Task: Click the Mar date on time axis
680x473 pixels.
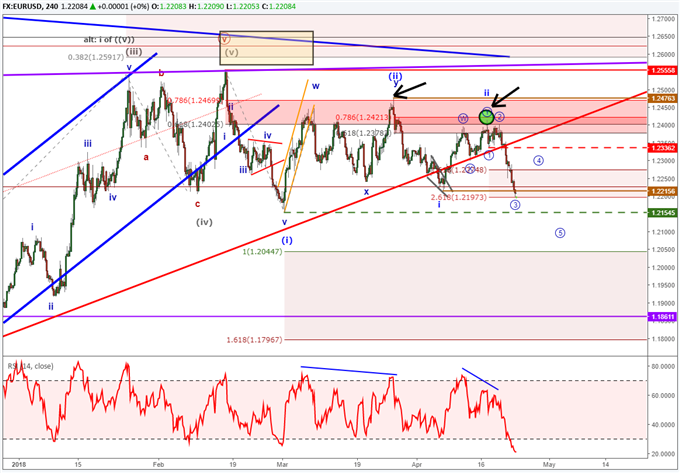Action: [x=282, y=465]
